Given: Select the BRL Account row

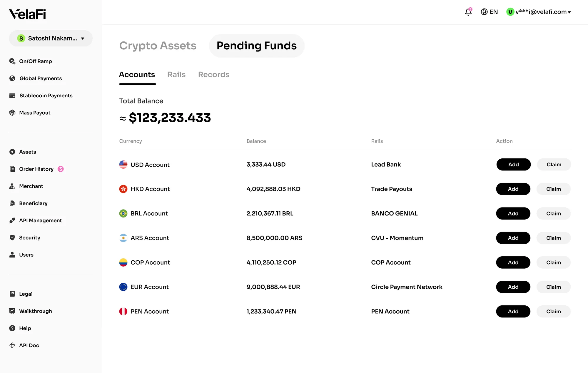Looking at the screenshot, I should [345, 213].
